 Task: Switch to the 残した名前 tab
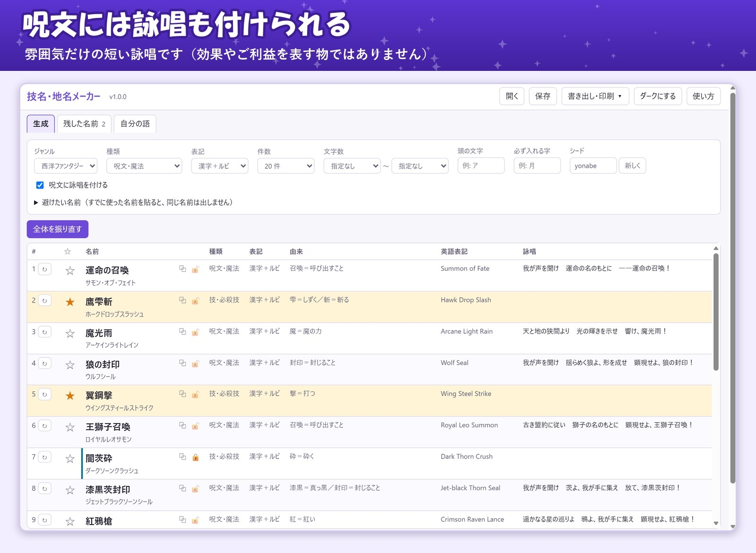click(x=84, y=124)
